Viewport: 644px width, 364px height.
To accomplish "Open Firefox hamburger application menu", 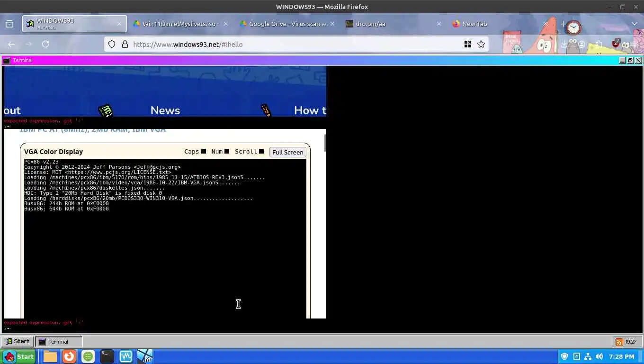I will (x=634, y=44).
